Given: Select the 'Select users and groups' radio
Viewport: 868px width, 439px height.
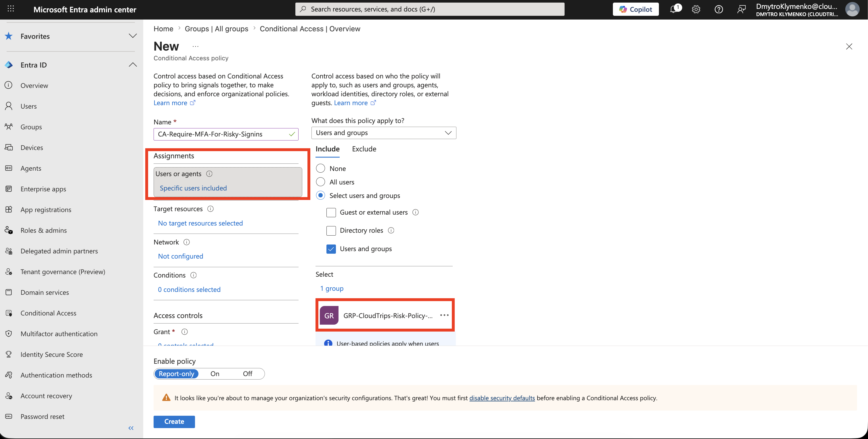Looking at the screenshot, I should point(320,195).
